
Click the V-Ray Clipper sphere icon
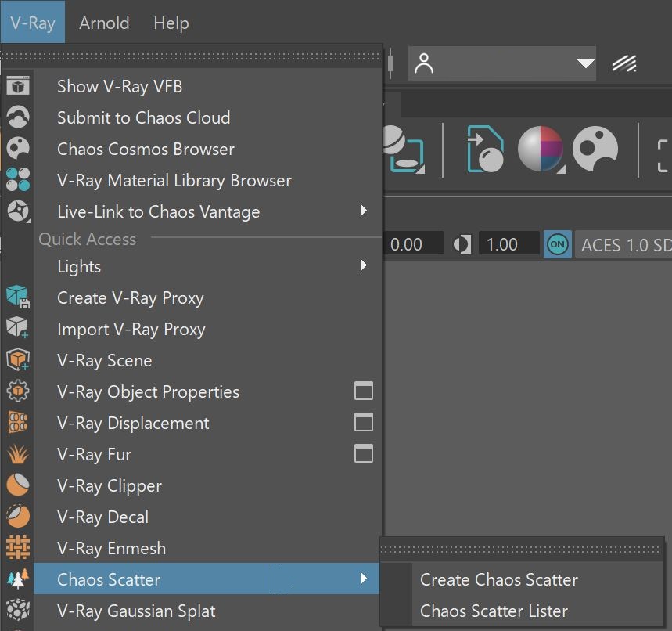[17, 485]
